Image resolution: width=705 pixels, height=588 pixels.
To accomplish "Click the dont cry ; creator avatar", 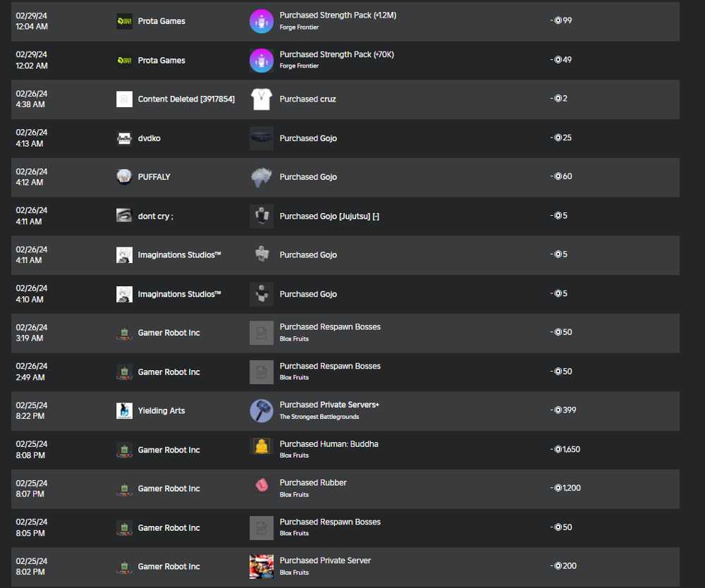I will (124, 216).
